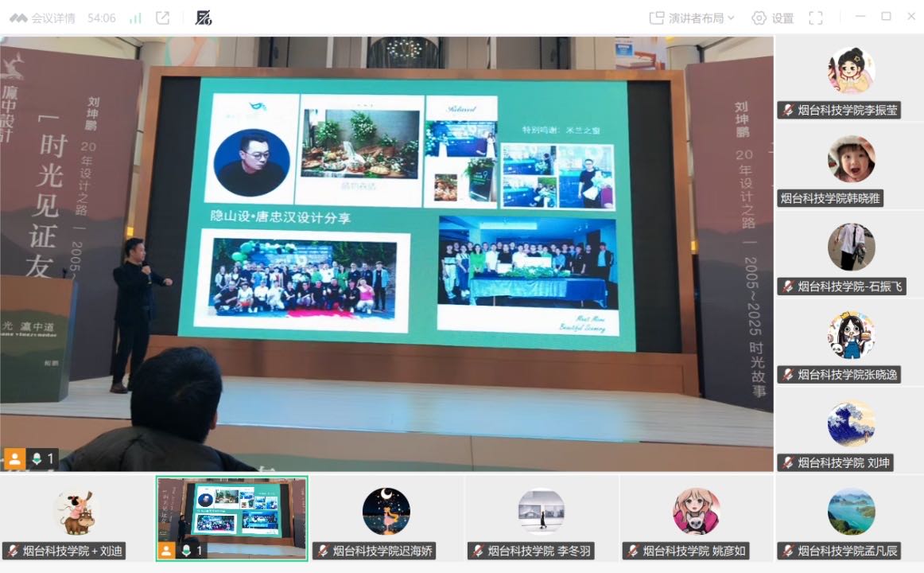
Task: Click the settings gear icon
Action: pos(759,18)
